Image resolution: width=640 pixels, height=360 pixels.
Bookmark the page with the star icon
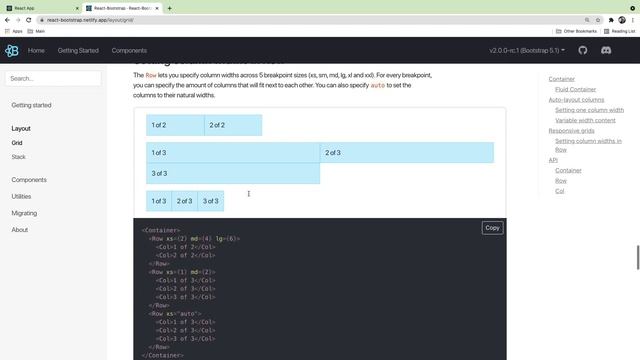(598, 20)
